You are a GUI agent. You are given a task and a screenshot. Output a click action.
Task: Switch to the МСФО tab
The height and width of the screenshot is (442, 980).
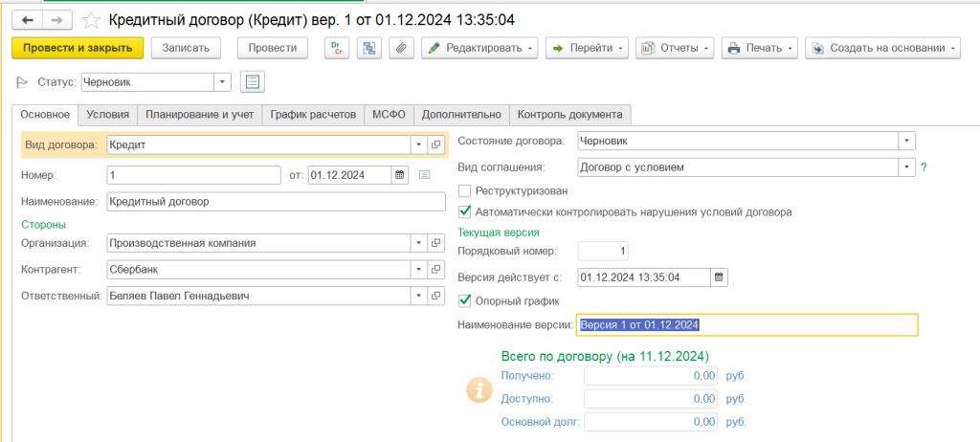point(389,115)
